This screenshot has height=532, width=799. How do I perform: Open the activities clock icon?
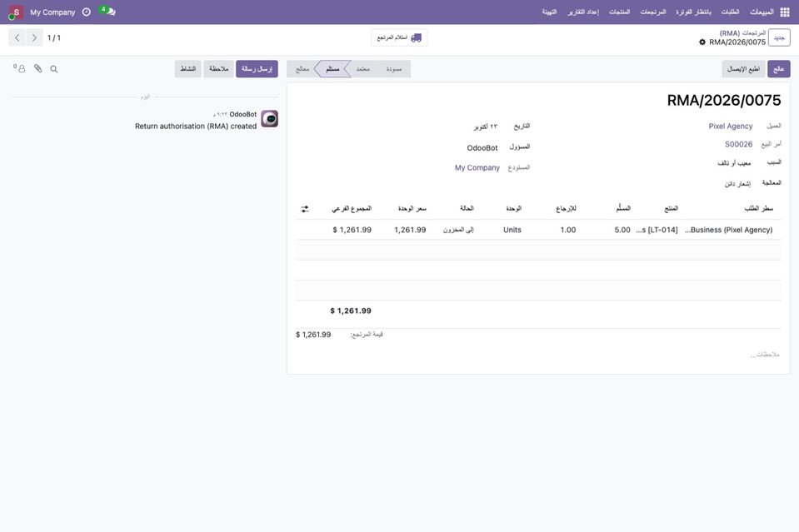87,12
